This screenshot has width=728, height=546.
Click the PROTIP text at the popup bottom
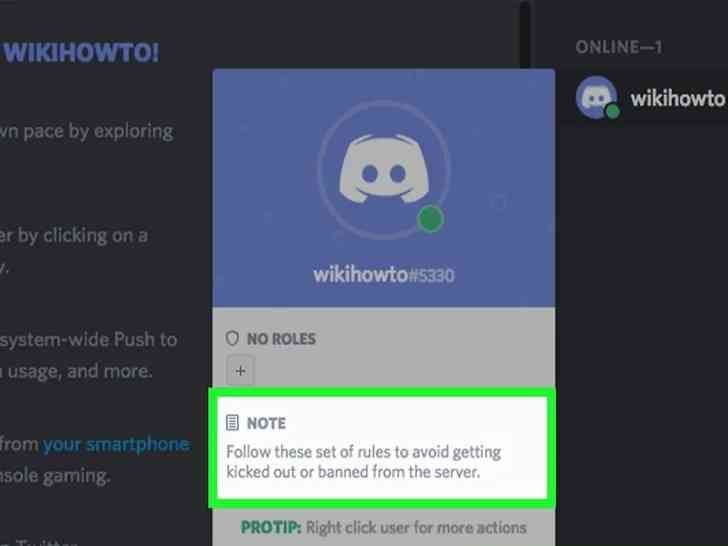(x=384, y=527)
